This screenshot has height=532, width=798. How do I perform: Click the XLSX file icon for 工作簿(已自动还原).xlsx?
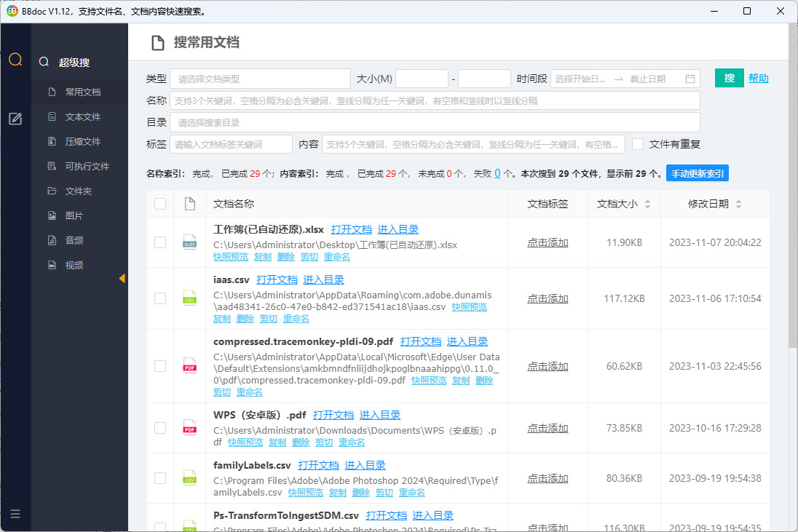pos(190,242)
